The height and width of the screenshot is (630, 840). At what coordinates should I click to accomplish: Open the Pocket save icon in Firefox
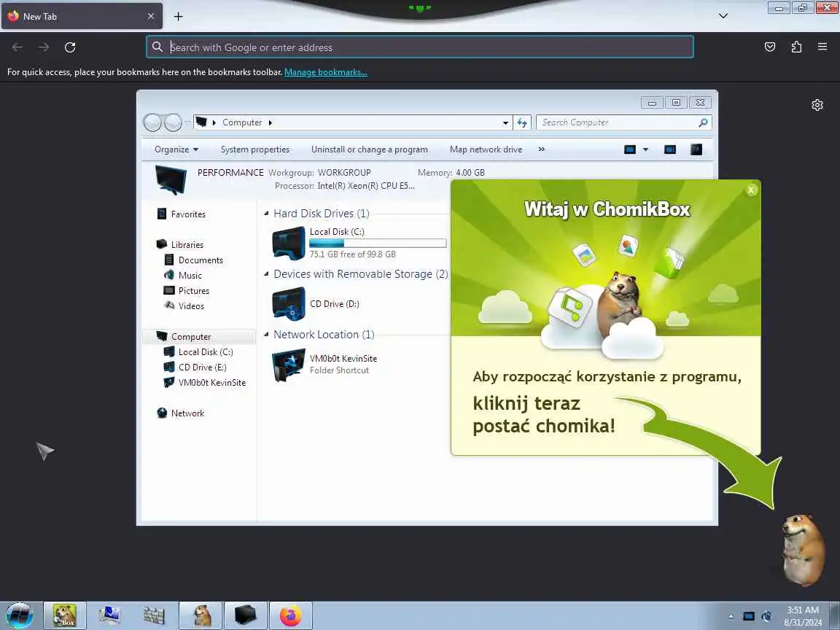click(770, 47)
